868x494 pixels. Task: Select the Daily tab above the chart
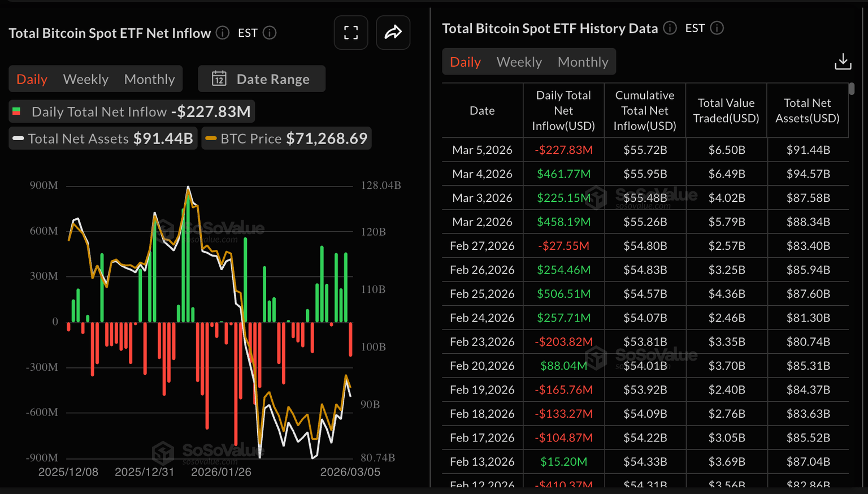pyautogui.click(x=32, y=79)
